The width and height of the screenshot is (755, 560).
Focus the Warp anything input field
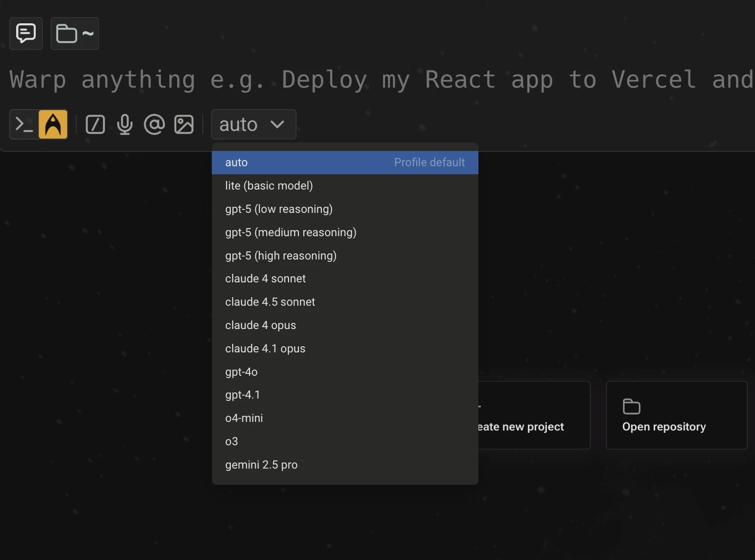(x=381, y=80)
